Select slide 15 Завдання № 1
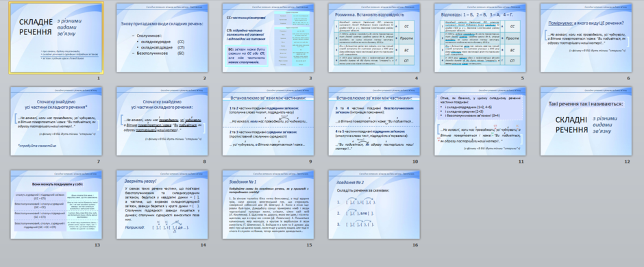 point(268,205)
